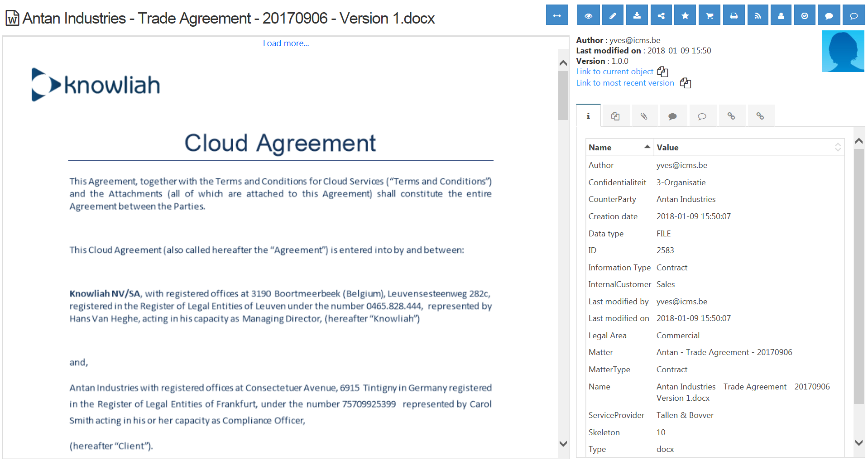Copy the link to current object icon
Screen dimensions: 868x461
(662, 72)
